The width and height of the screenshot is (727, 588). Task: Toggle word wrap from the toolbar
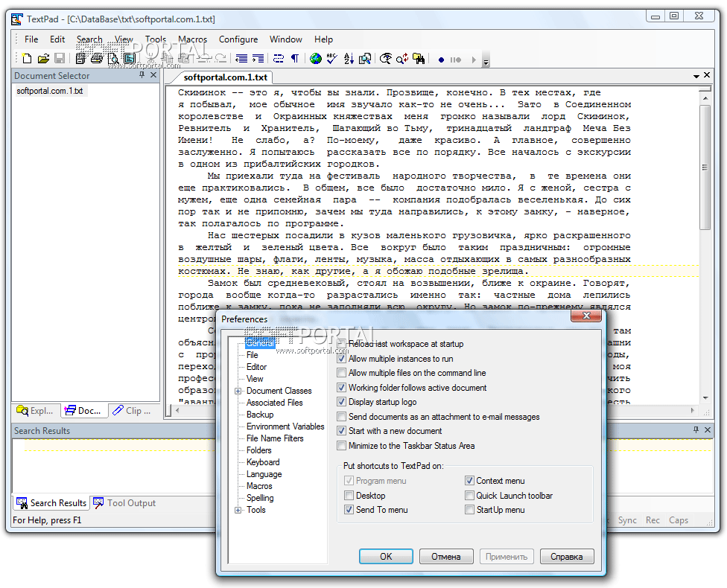click(278, 59)
